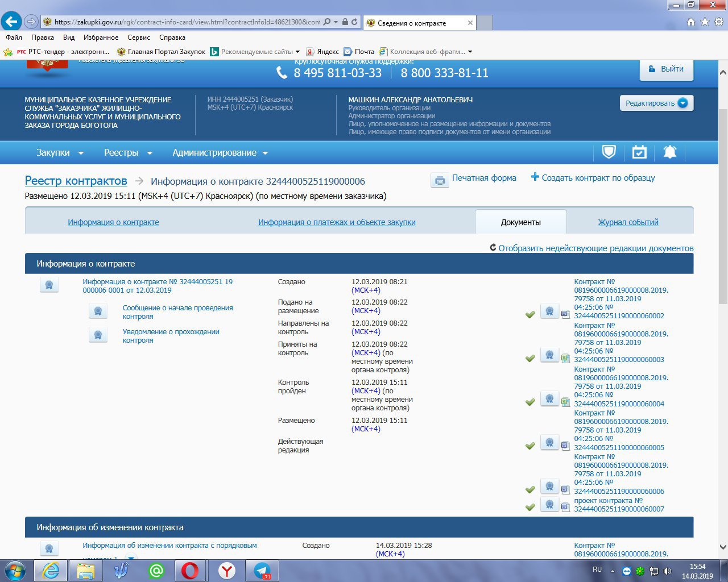The height and width of the screenshot is (582, 728).
Task: Open the Файл menu
Action: (14, 38)
